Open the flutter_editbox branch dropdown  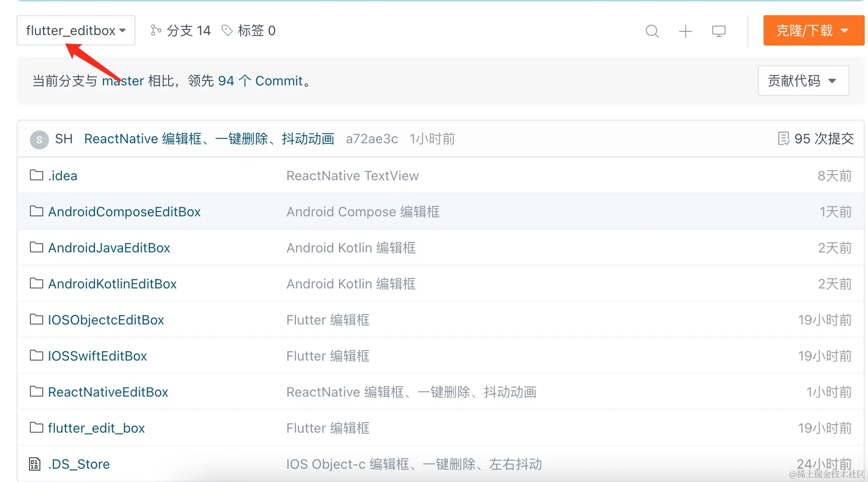[x=76, y=30]
